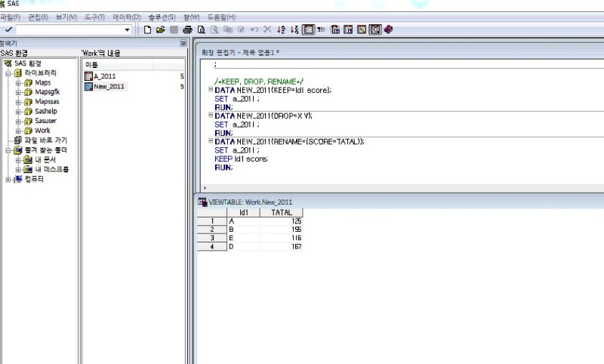
Task: Expand the Sashelp library node
Action: pos(18,111)
